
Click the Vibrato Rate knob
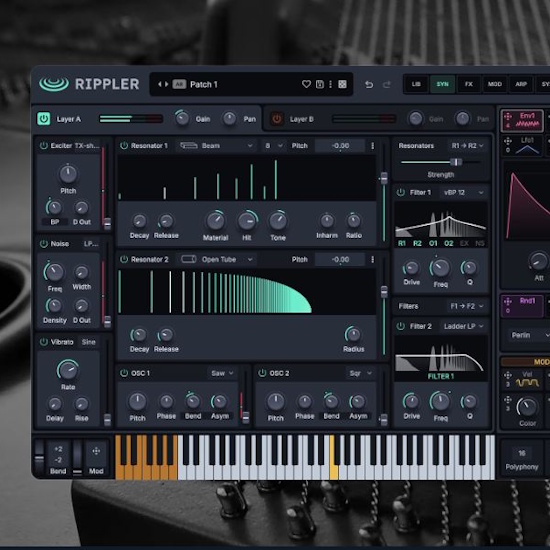[68, 370]
